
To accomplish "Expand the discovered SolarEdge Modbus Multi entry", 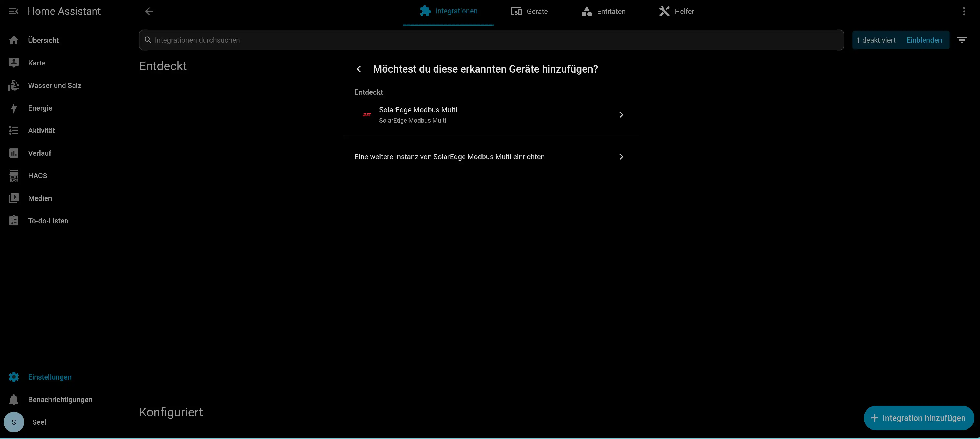I will coord(491,115).
